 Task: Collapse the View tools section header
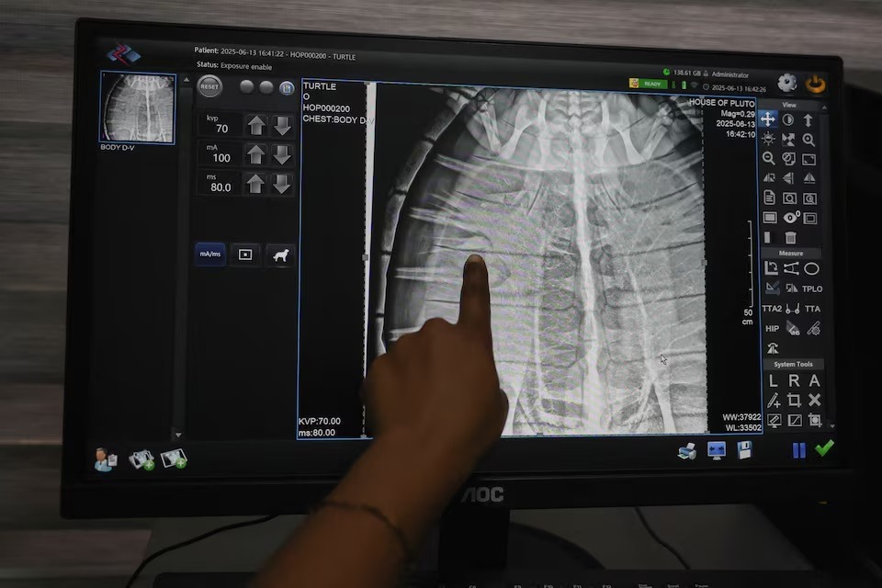pyautogui.click(x=788, y=105)
